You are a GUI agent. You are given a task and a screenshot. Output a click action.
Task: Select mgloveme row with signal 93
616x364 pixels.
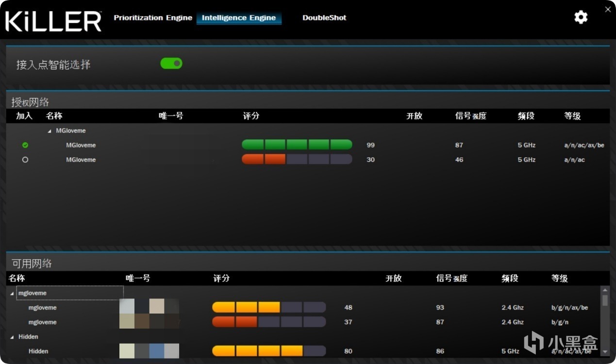303,308
